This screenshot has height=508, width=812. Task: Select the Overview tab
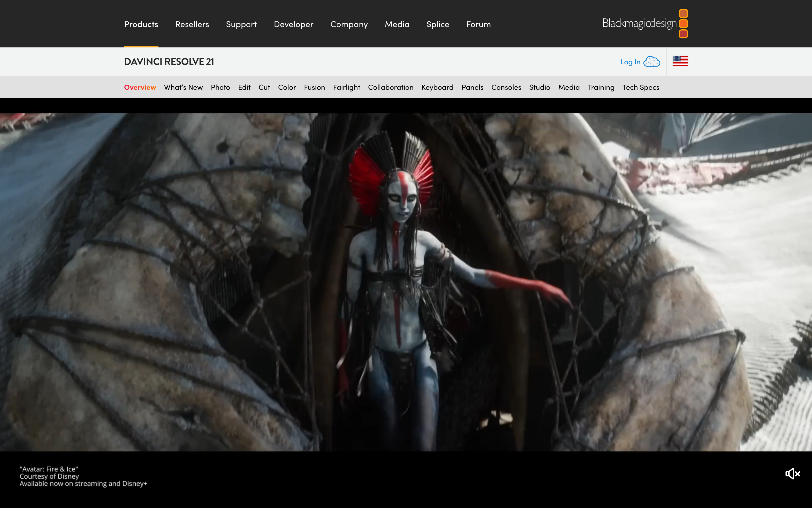[140, 87]
